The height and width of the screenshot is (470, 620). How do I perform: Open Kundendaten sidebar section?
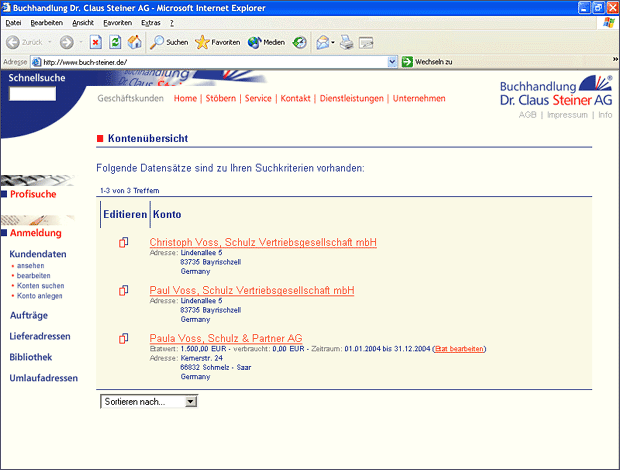point(38,254)
